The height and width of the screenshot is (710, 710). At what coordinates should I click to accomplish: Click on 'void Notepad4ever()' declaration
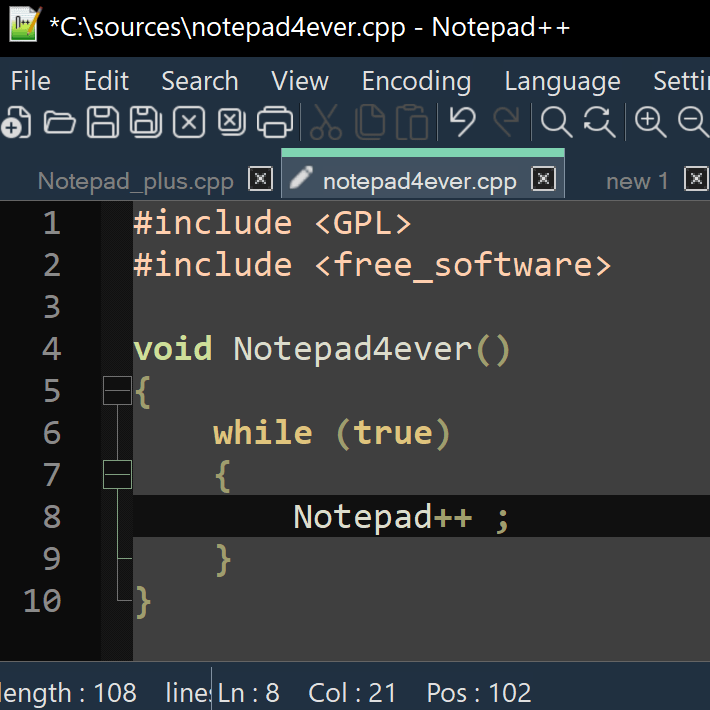point(322,349)
